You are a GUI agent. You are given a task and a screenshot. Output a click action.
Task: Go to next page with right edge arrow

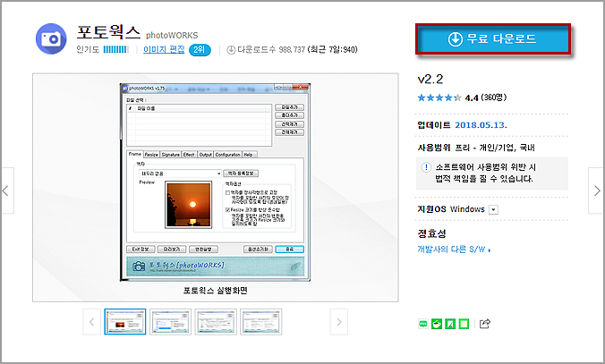pos(596,190)
